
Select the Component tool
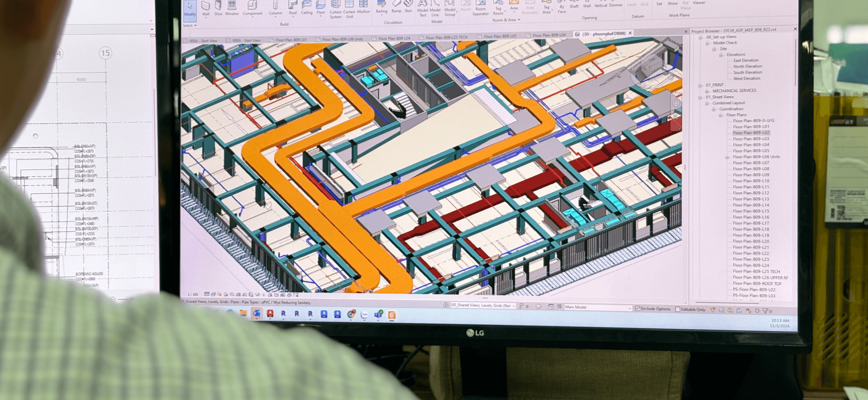(x=252, y=9)
